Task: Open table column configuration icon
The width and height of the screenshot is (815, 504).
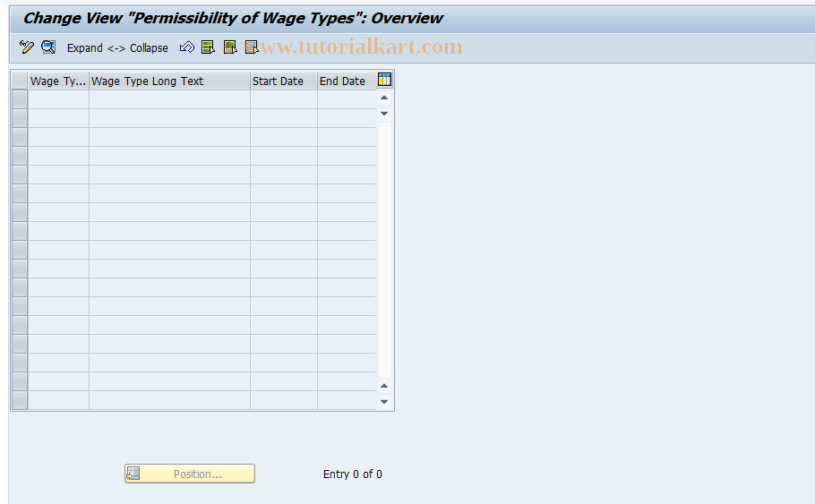Action: tap(384, 80)
